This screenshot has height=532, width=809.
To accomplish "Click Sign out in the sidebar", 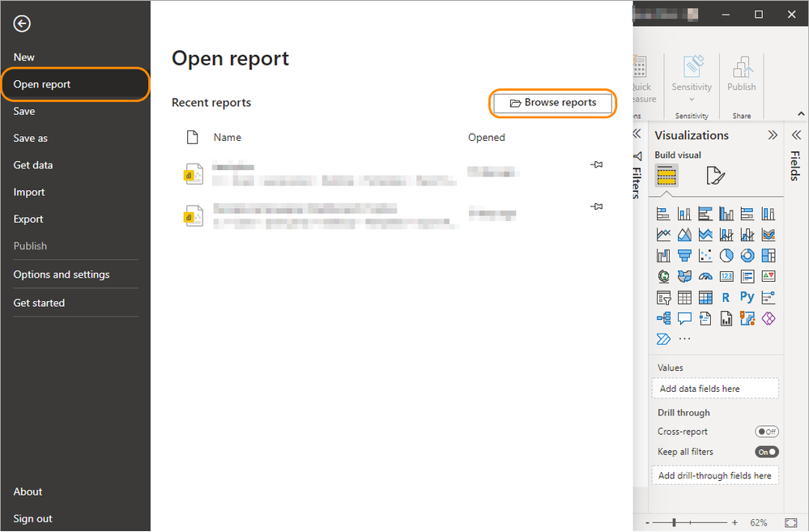I will (x=33, y=519).
